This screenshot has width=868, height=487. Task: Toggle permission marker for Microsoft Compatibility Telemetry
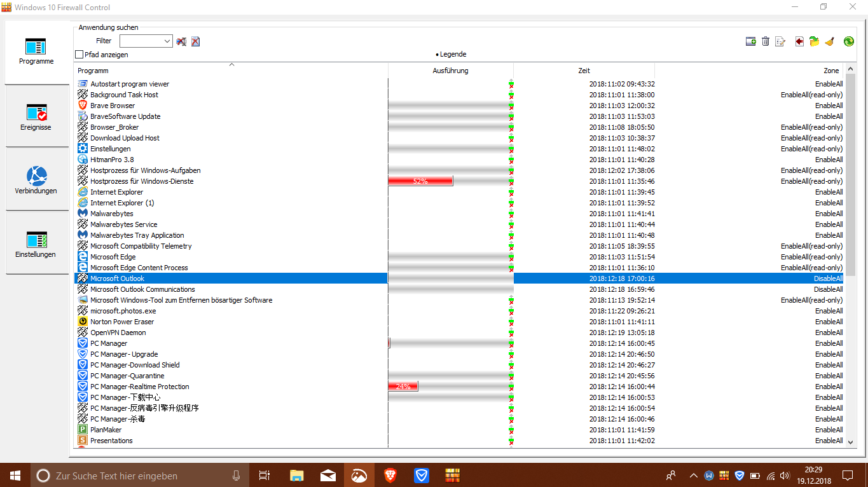pyautogui.click(x=511, y=246)
